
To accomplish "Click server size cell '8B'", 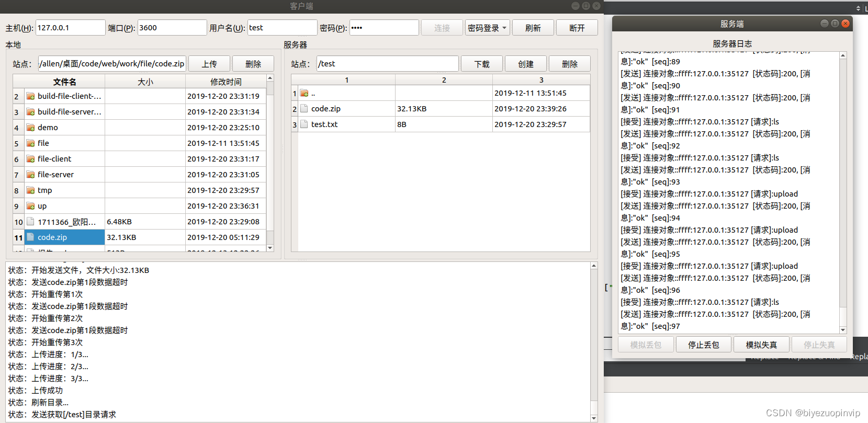I will (402, 124).
